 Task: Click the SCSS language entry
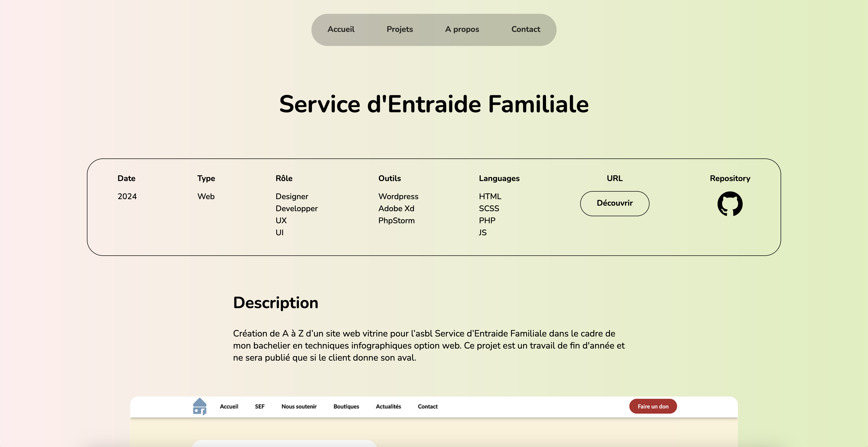(489, 208)
